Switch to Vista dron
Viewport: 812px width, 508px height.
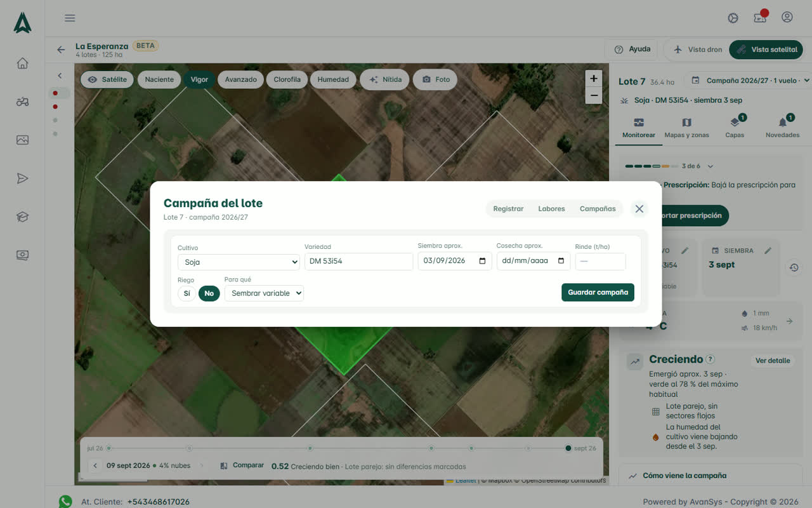[x=697, y=50]
